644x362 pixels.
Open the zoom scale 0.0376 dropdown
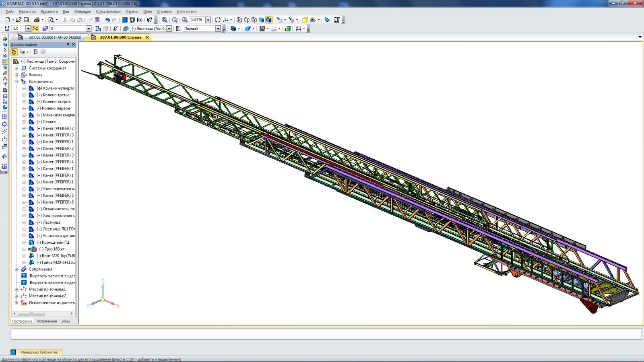click(208, 20)
